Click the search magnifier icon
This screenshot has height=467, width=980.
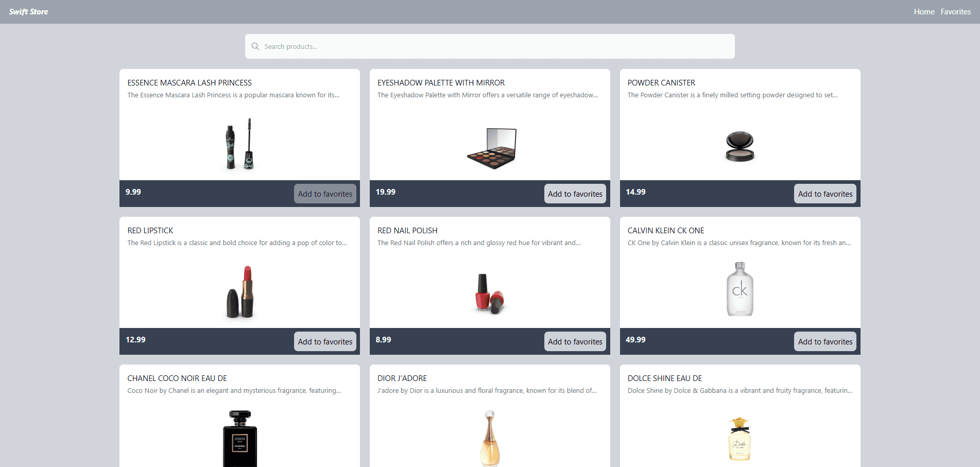pos(255,46)
